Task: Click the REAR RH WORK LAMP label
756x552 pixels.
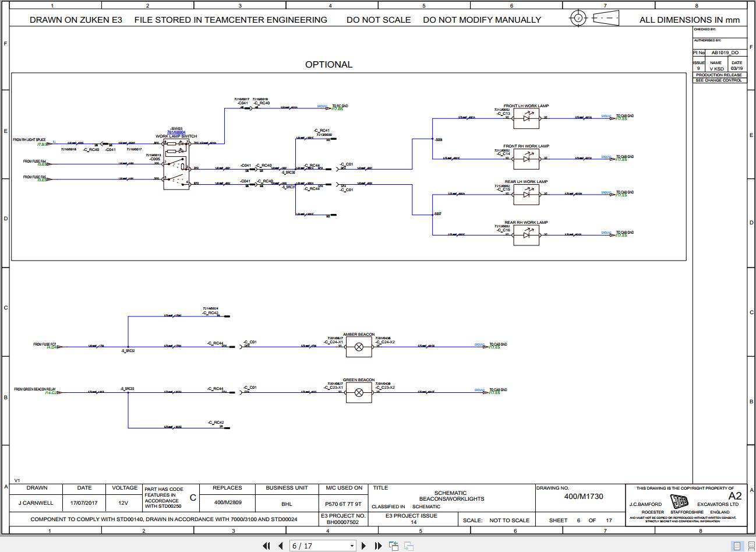Action: point(526,223)
